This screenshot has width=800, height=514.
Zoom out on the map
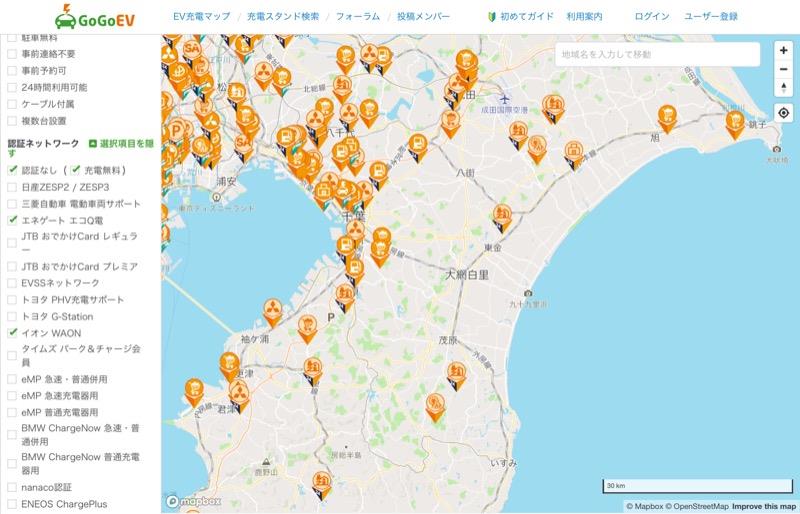coord(784,69)
